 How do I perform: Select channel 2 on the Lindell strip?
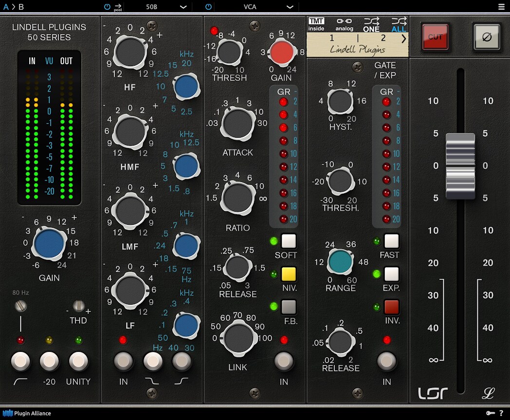(x=383, y=38)
